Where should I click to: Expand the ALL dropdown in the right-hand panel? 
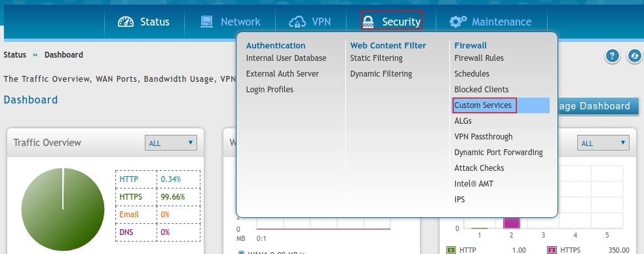tap(603, 143)
